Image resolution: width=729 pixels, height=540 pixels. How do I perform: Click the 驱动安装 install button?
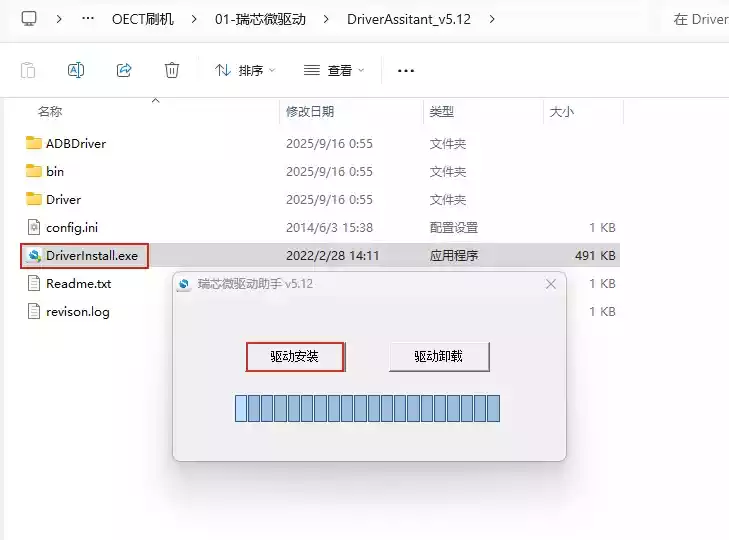(295, 356)
